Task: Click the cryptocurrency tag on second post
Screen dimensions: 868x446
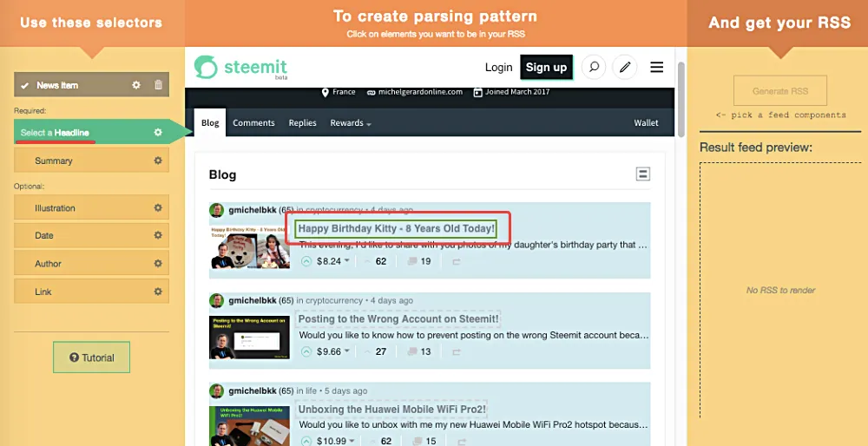Action: pos(334,300)
